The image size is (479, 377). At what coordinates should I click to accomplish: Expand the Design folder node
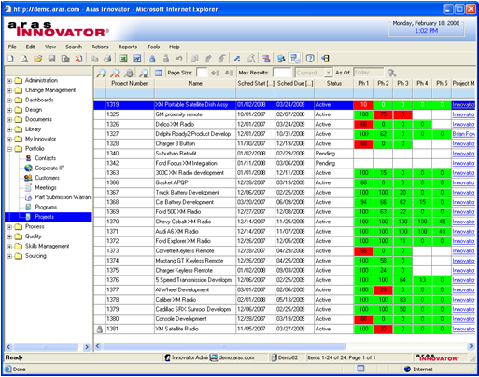tap(10, 110)
